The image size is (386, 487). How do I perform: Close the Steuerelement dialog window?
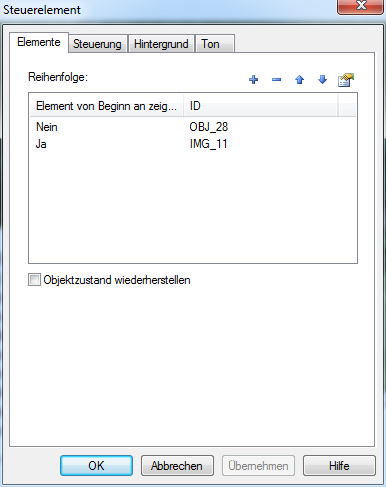361,6
